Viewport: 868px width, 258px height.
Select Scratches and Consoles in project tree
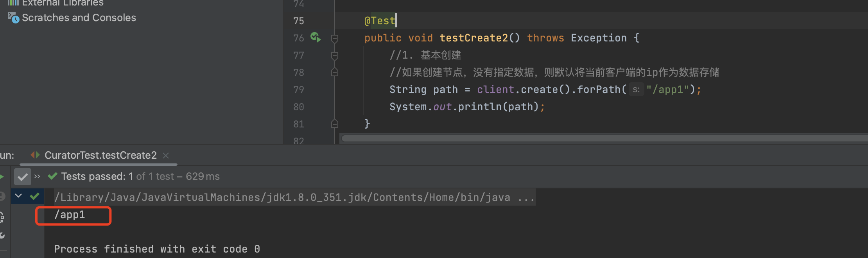(79, 18)
